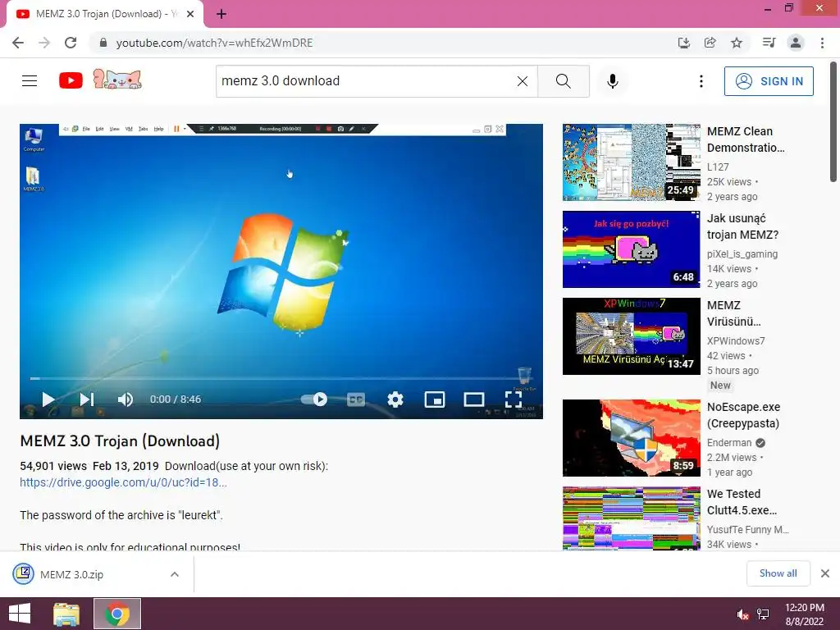Switch to theater mode
840x630 pixels.
[x=473, y=399]
